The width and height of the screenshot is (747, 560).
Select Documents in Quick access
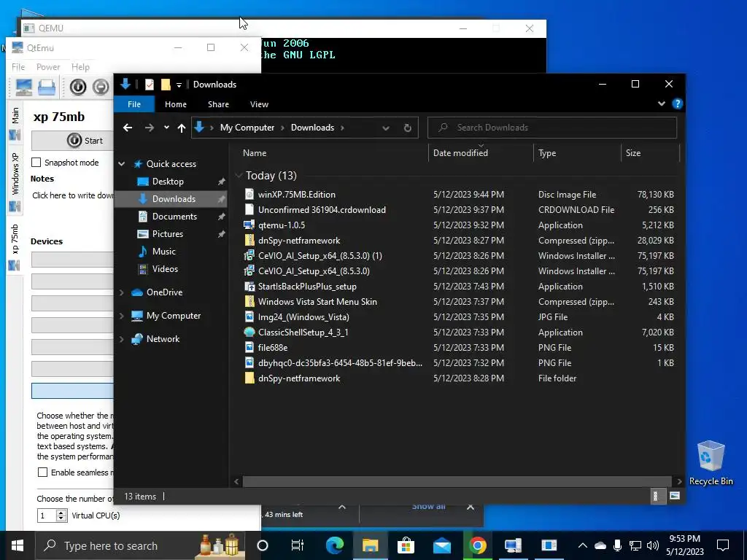pos(174,216)
